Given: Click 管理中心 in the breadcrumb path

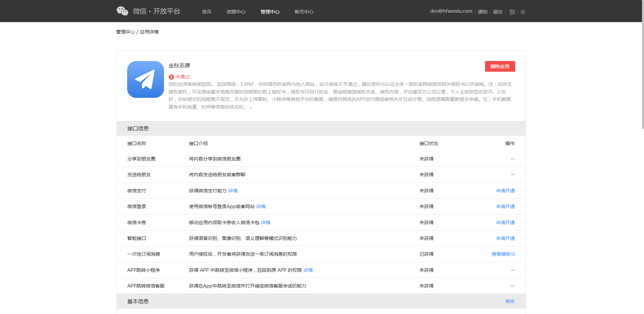Looking at the screenshot, I should 125,32.
